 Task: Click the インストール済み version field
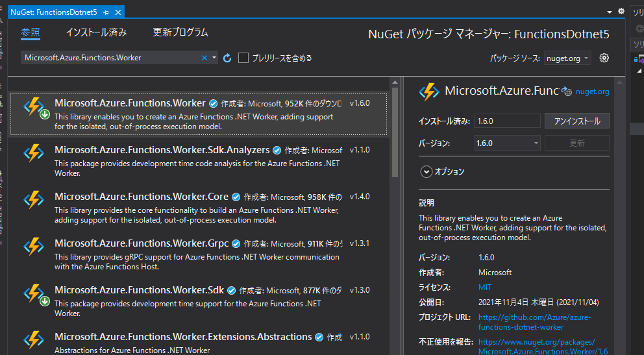point(507,121)
